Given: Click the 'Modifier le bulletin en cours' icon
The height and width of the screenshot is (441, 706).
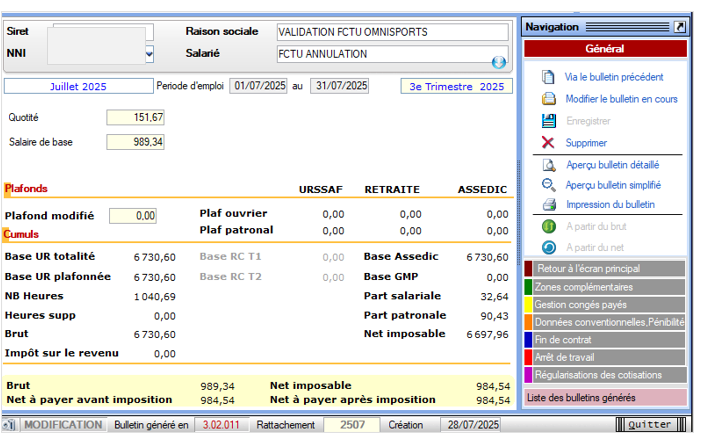Looking at the screenshot, I should point(548,99).
